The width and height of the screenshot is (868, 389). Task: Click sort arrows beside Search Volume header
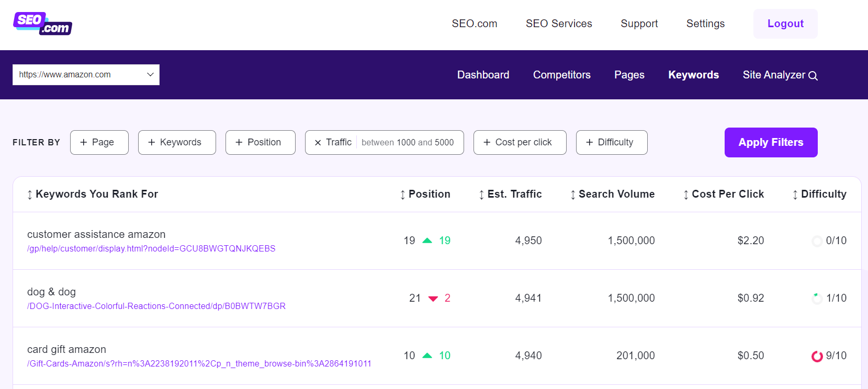573,194
